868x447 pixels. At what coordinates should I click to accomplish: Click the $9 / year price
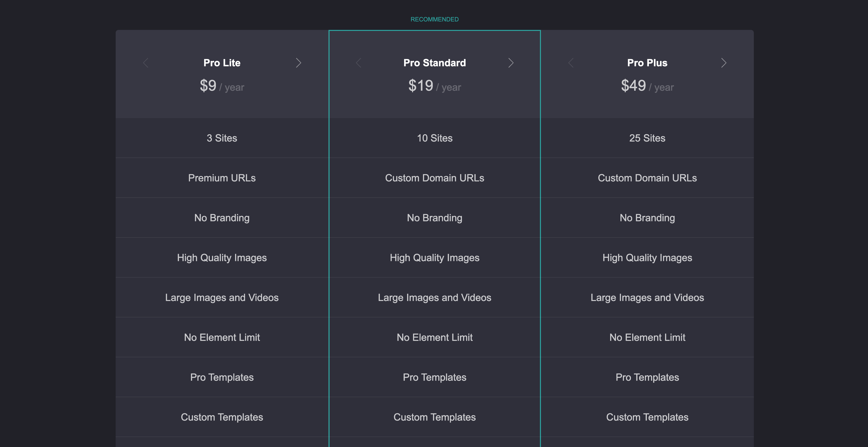tap(222, 86)
